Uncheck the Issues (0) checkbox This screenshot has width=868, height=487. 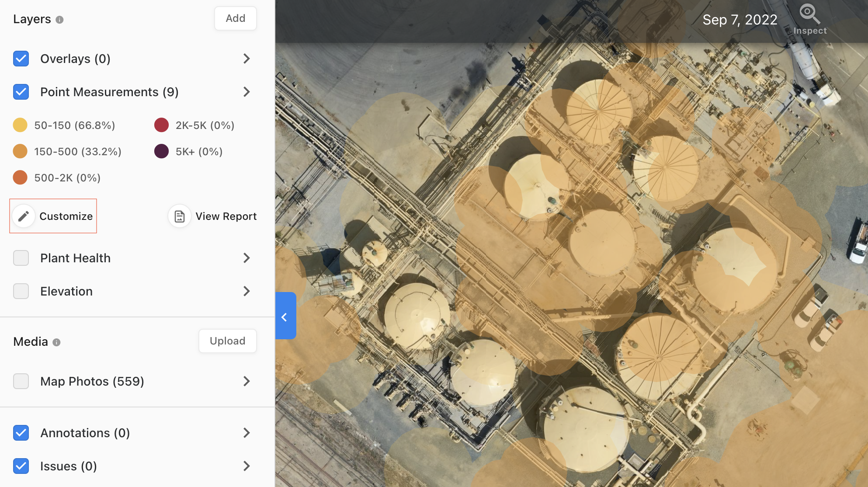(21, 466)
